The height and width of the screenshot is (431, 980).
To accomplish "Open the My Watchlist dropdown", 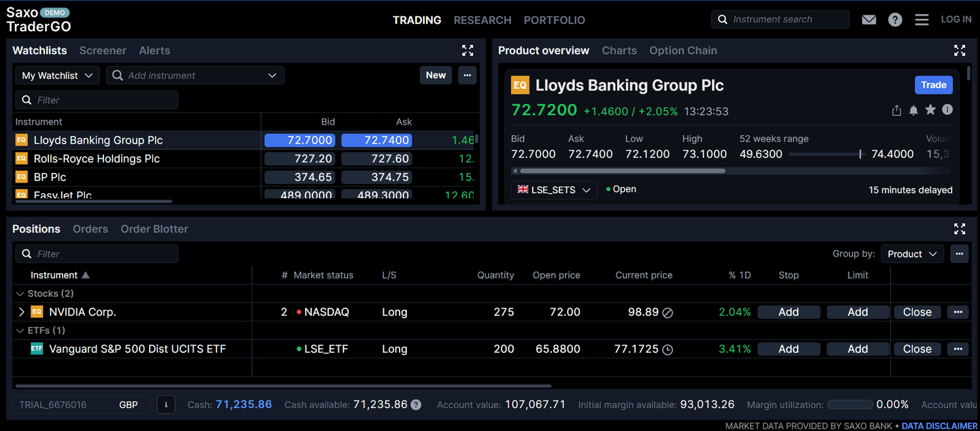I will pos(57,75).
